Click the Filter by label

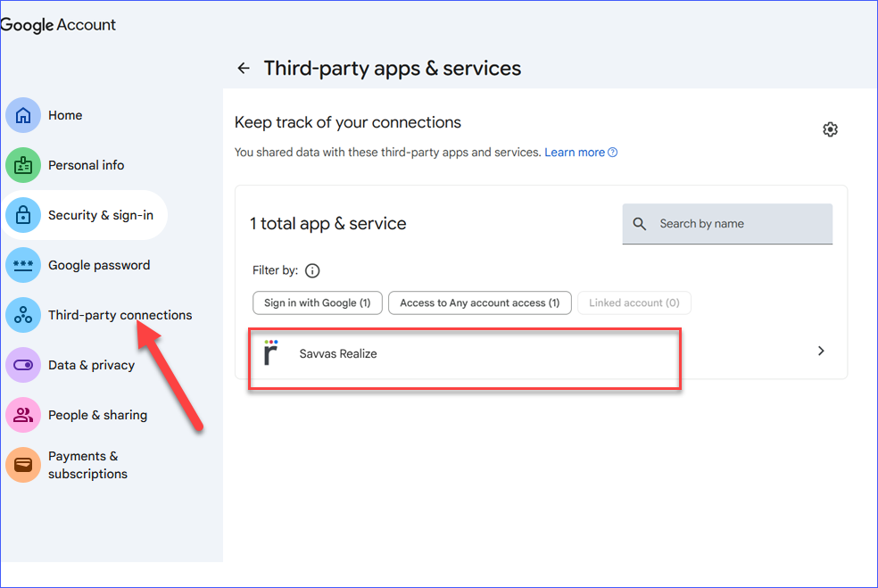275,270
